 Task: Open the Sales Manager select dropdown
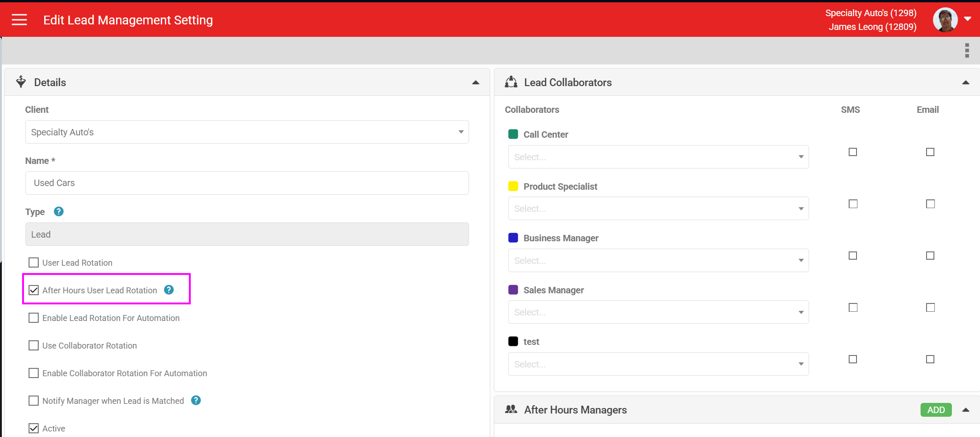coord(658,312)
